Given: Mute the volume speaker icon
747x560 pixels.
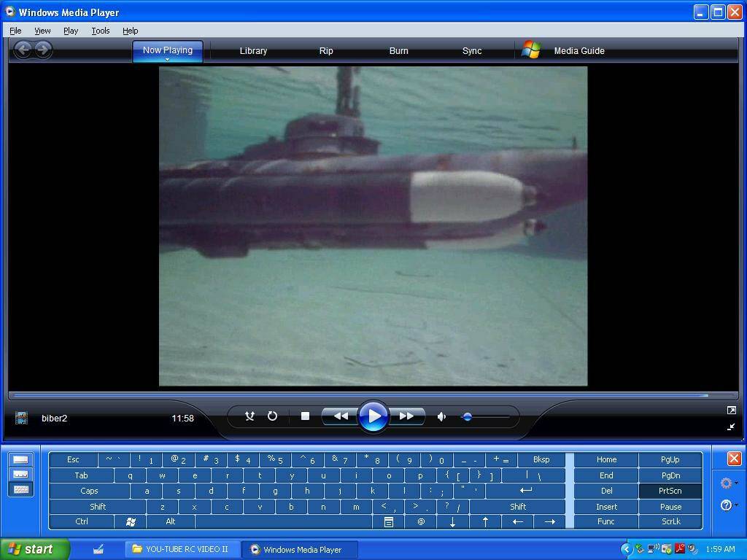Looking at the screenshot, I should (x=441, y=416).
